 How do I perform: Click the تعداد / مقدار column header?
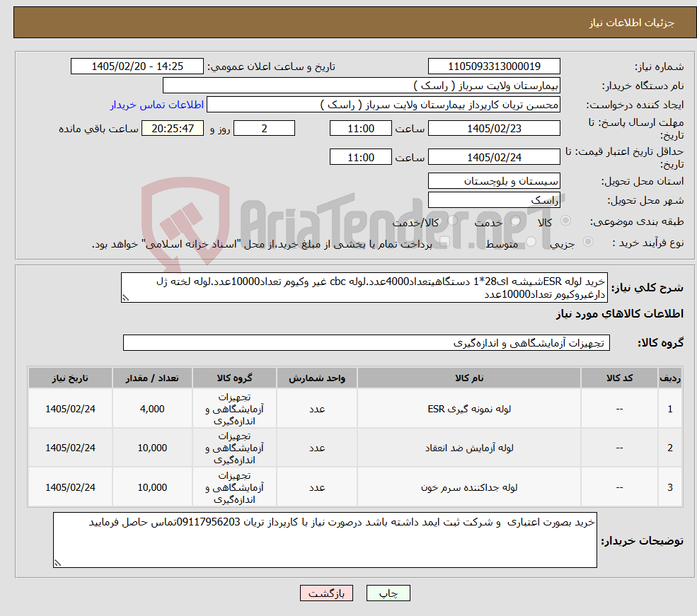pos(152,378)
